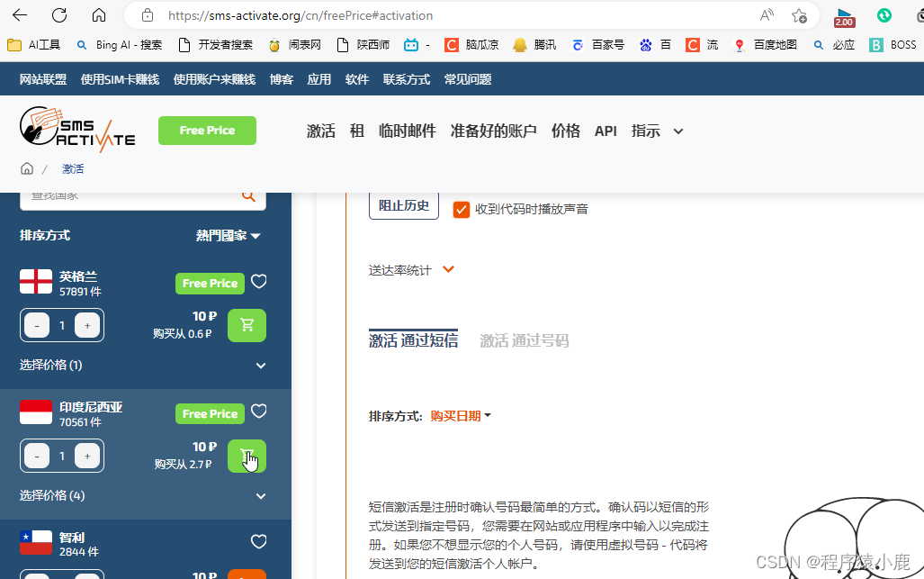Open 开发者搜索 bookmark
The image size is (924, 579).
pyautogui.click(x=216, y=45)
